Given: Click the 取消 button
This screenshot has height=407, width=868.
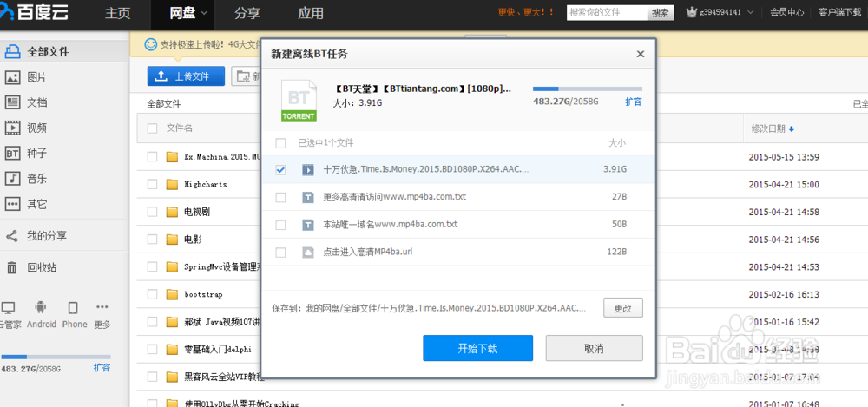Looking at the screenshot, I should [x=594, y=348].
